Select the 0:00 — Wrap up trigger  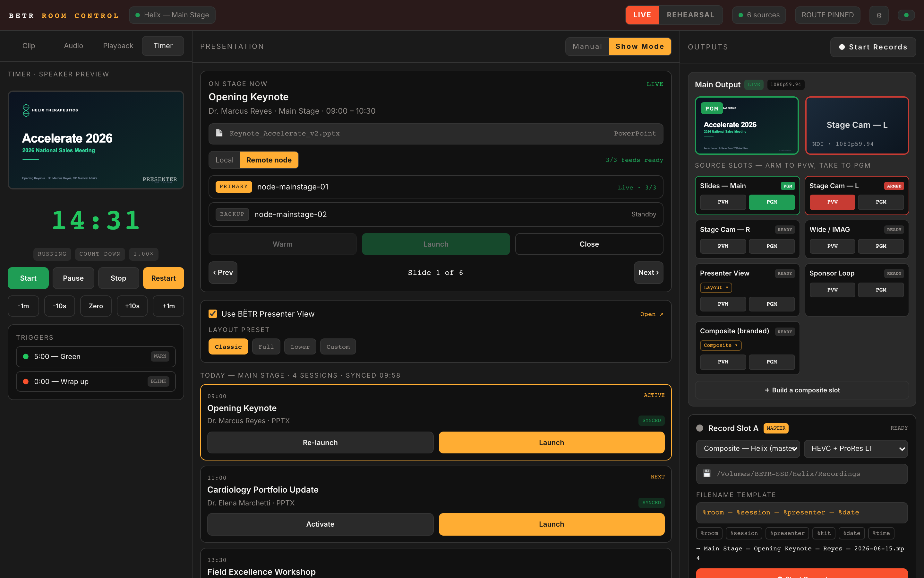point(96,381)
